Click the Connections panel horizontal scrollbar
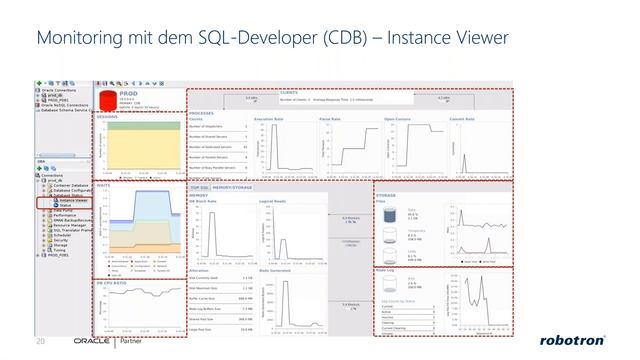Image resolution: width=640 pixels, height=360 pixels. [57, 156]
